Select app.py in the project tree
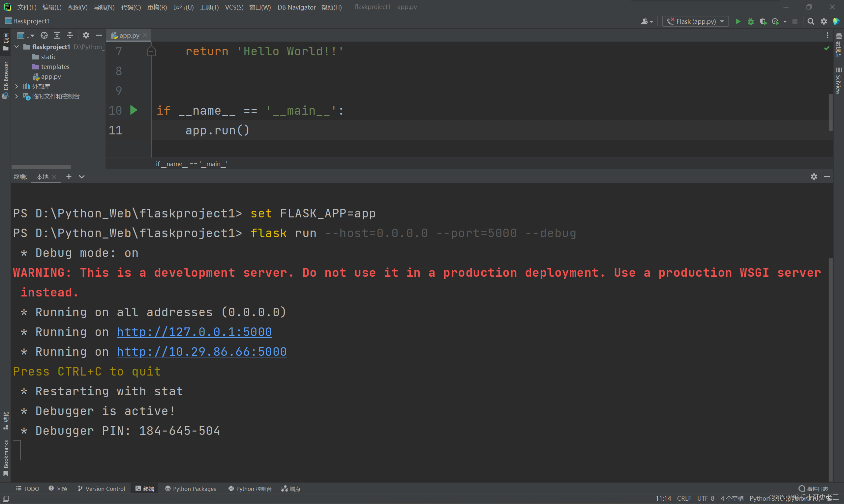 [51, 76]
